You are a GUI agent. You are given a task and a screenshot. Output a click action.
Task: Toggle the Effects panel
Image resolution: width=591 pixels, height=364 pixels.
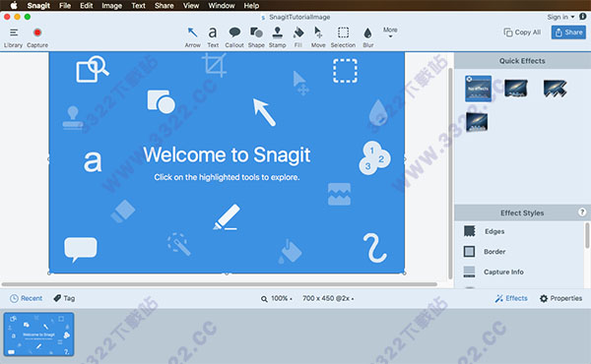pos(511,298)
